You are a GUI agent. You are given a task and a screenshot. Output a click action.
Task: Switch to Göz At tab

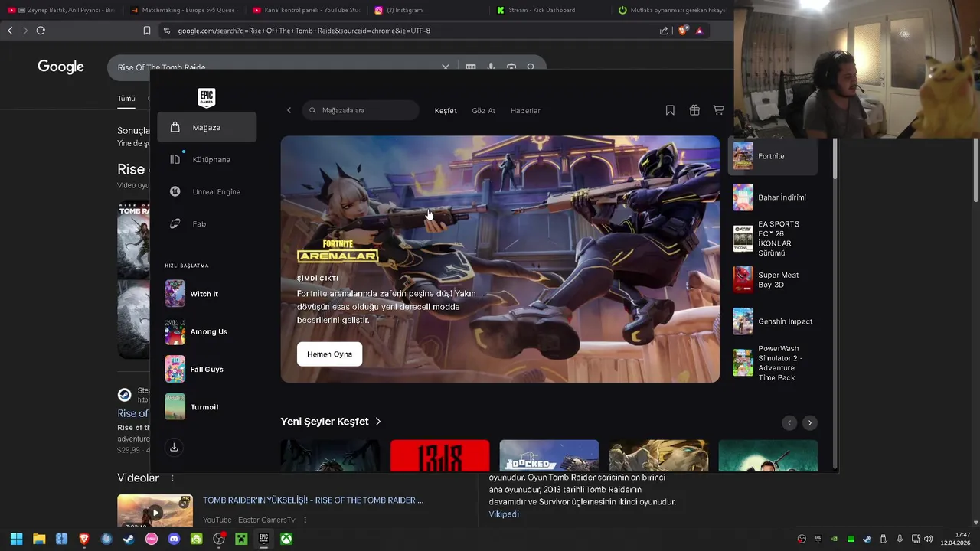click(x=483, y=111)
